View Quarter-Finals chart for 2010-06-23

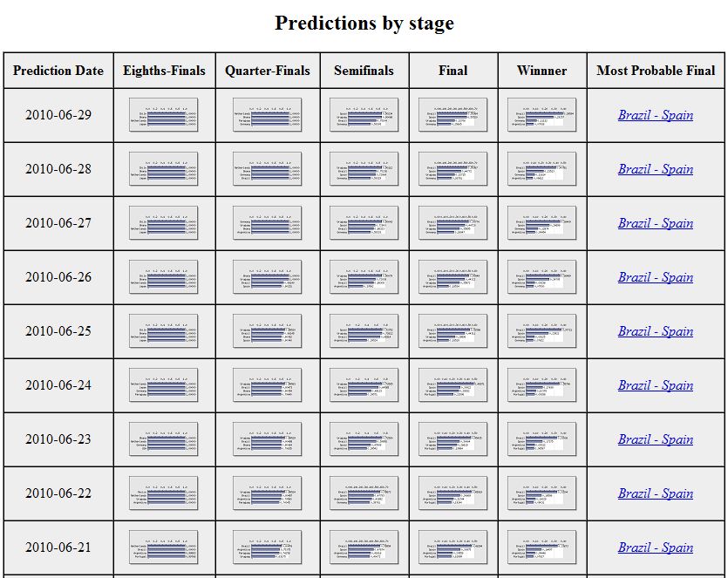pyautogui.click(x=268, y=439)
